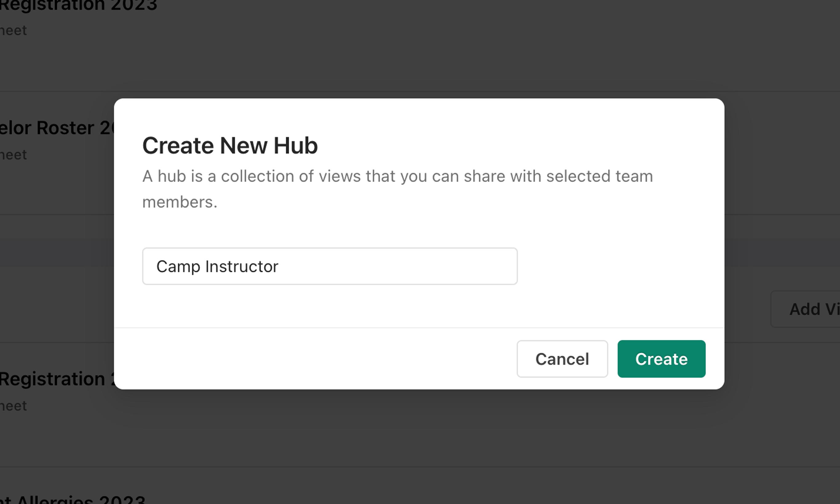Select the text 'Camp Instructor' in the field
The image size is (840, 504).
tap(217, 266)
